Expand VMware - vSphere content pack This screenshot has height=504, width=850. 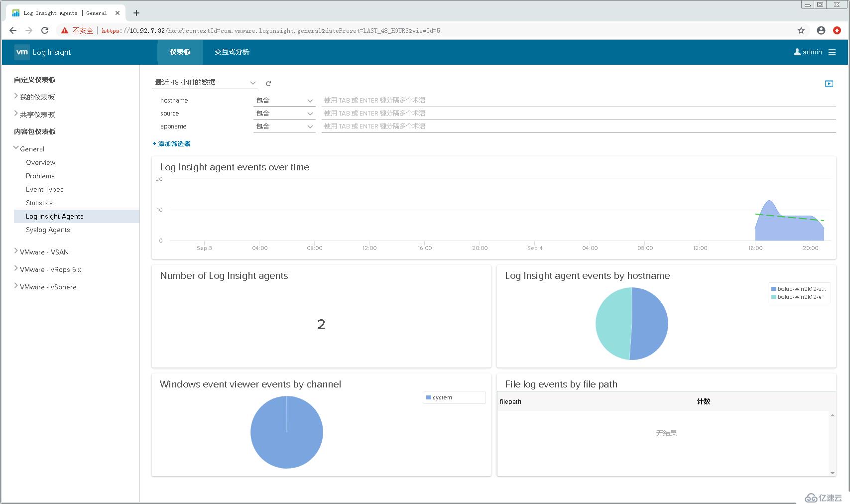(16, 286)
